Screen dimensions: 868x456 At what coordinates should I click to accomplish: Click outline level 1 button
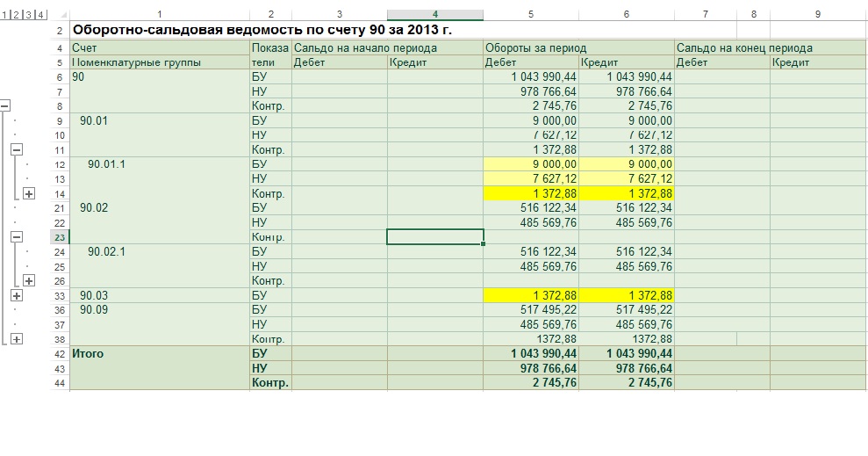[x=5, y=15]
